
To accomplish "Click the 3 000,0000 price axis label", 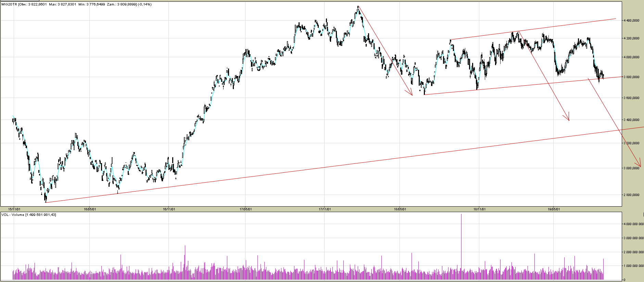I will coord(631,168).
